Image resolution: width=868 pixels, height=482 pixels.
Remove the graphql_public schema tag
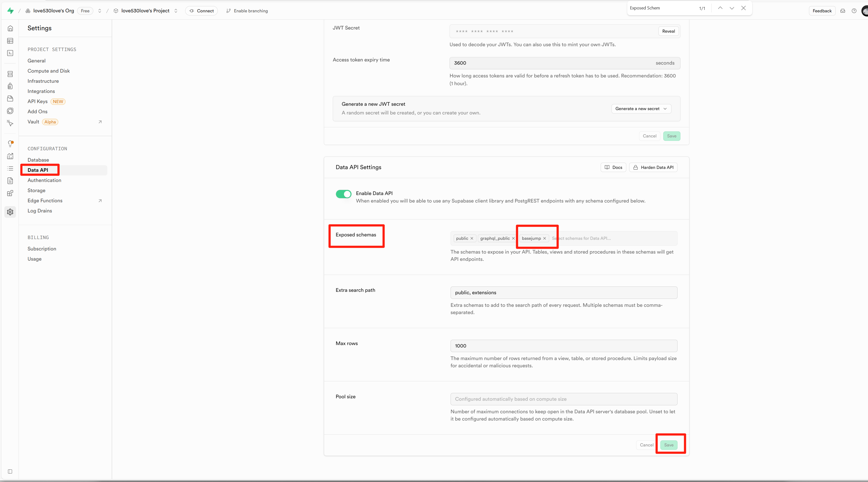pos(513,239)
